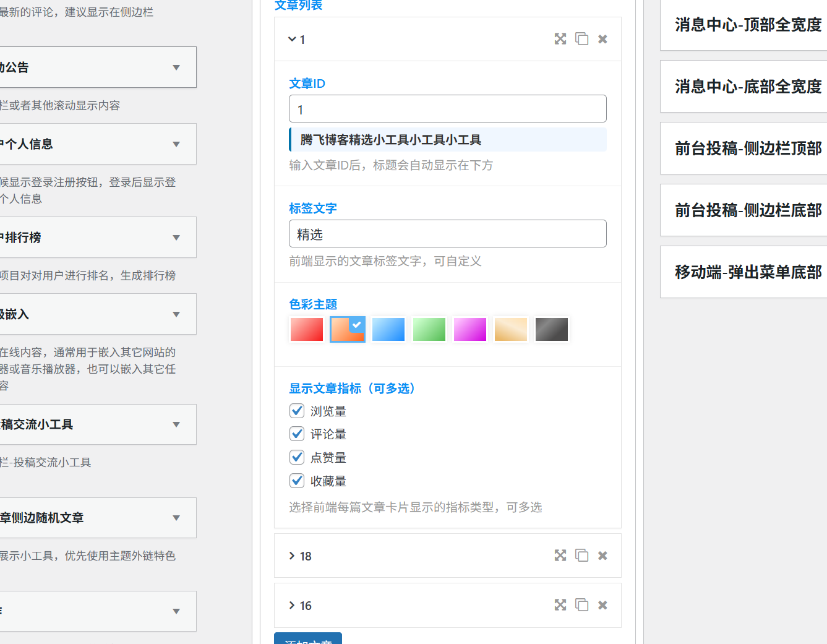Delete article item 16 with X icon
Viewport: 827px width, 644px height.
602,604
